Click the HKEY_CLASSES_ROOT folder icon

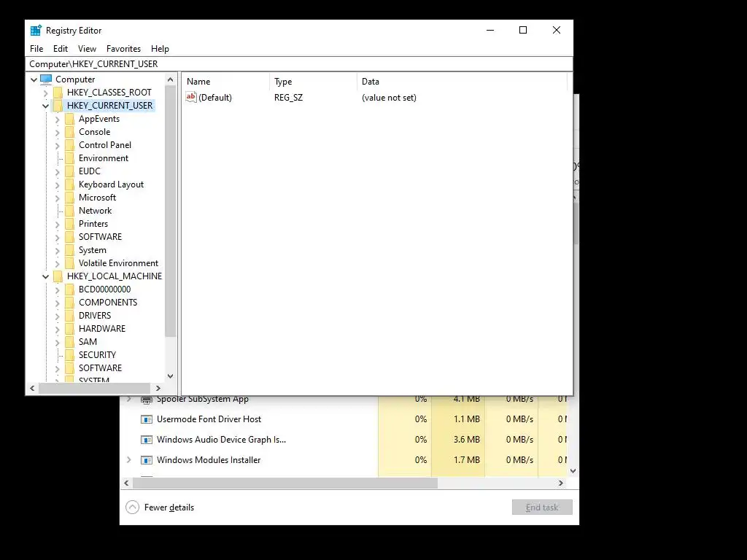[58, 93]
